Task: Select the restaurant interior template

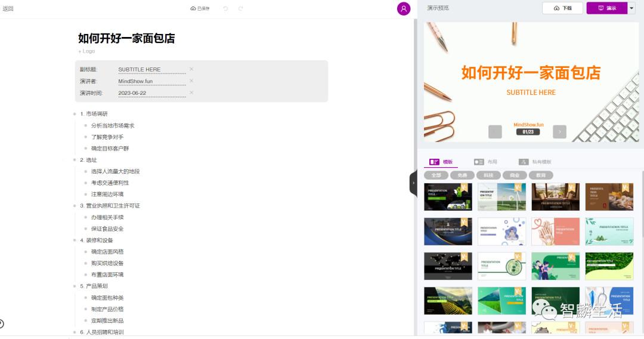Action: [555, 197]
